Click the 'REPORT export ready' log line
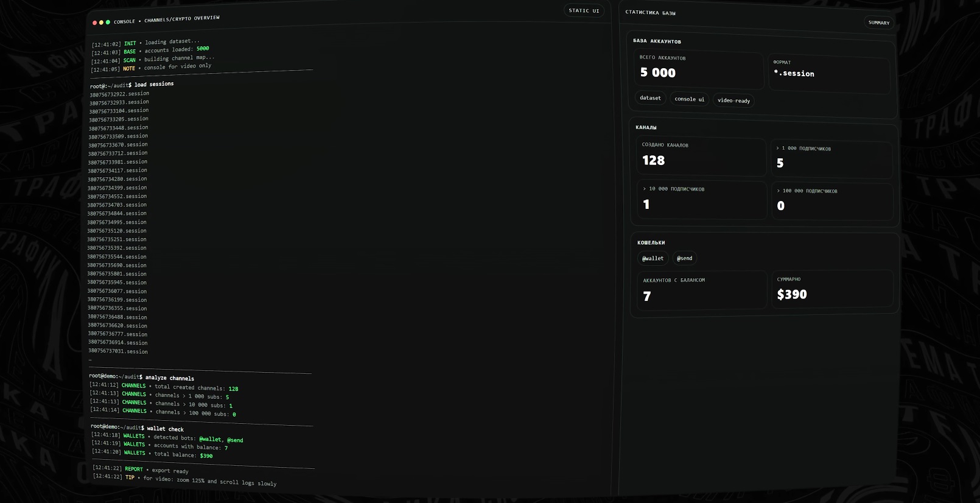The width and height of the screenshot is (980, 503). (x=141, y=469)
